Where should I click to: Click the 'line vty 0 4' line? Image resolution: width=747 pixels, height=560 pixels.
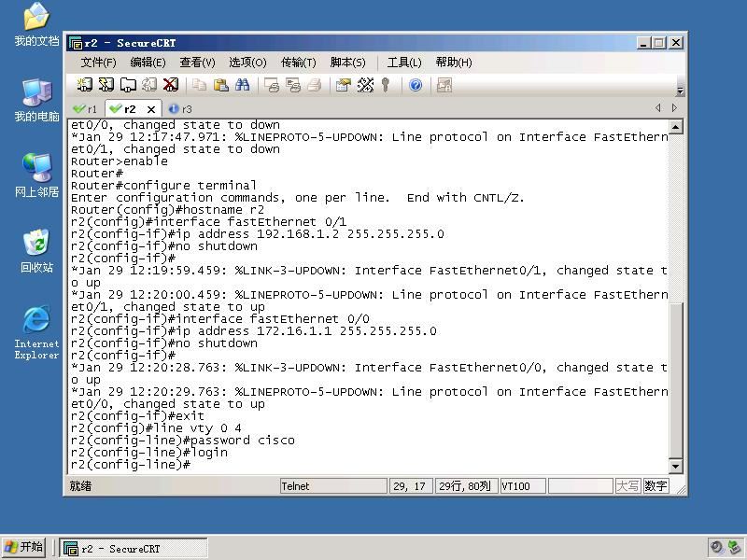[156, 428]
